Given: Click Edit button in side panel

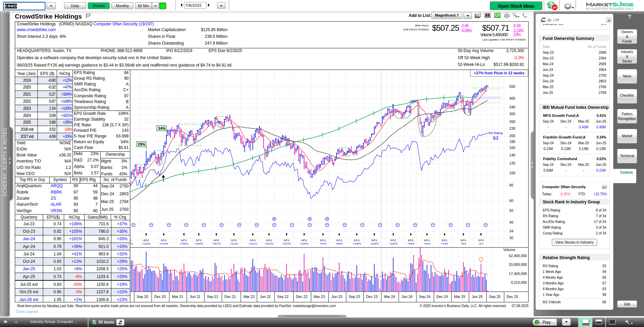Looking at the screenshot, I should [627, 304].
